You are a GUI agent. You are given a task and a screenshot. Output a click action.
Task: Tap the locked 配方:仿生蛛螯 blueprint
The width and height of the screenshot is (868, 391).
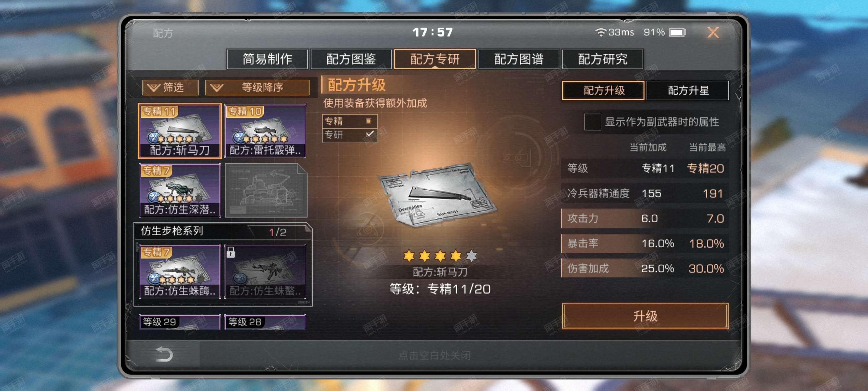pyautogui.click(x=265, y=272)
